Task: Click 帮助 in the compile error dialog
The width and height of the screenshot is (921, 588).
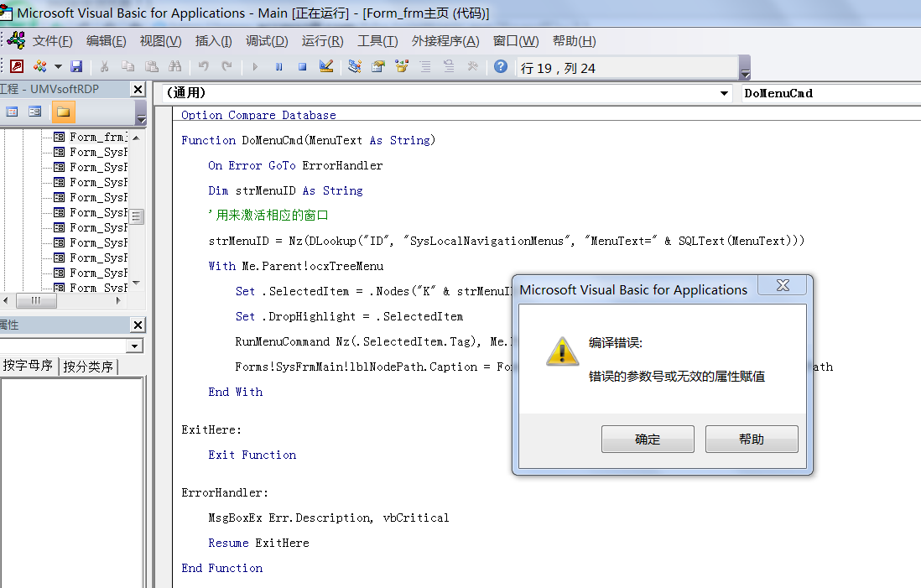Action: coord(752,439)
